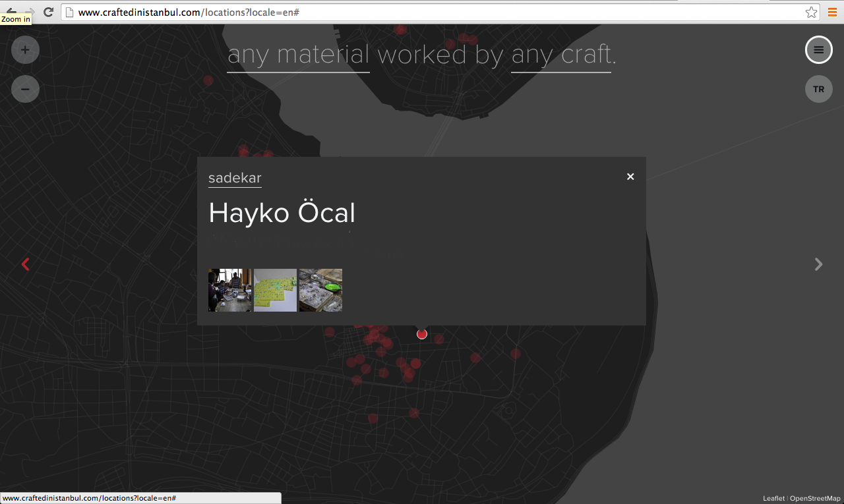Open the first workshop photo thumbnail
The width and height of the screenshot is (844, 504).
click(x=229, y=290)
